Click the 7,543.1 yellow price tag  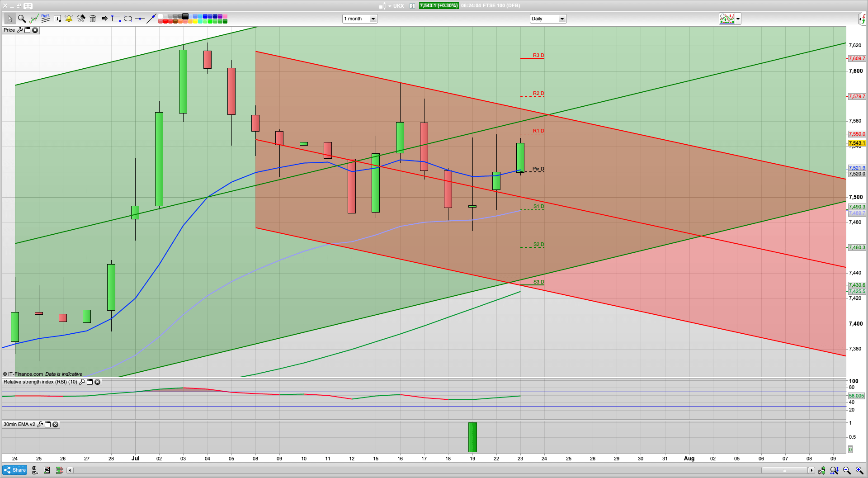(x=857, y=143)
